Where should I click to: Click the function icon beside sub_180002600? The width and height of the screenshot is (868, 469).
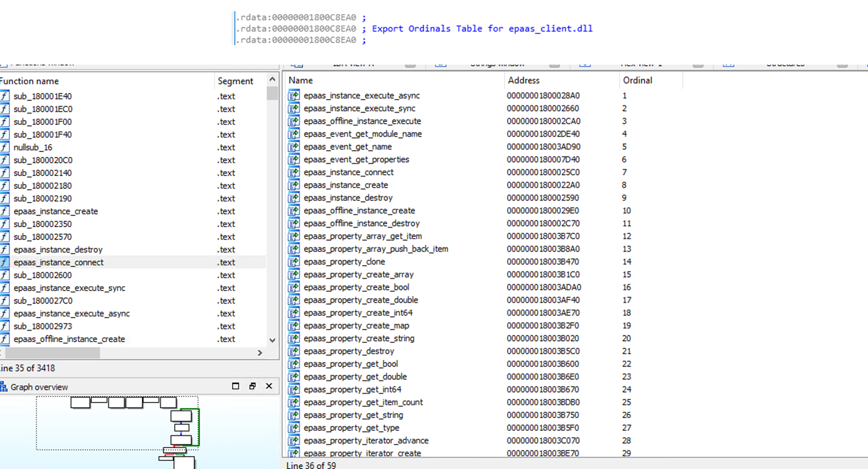(5, 275)
